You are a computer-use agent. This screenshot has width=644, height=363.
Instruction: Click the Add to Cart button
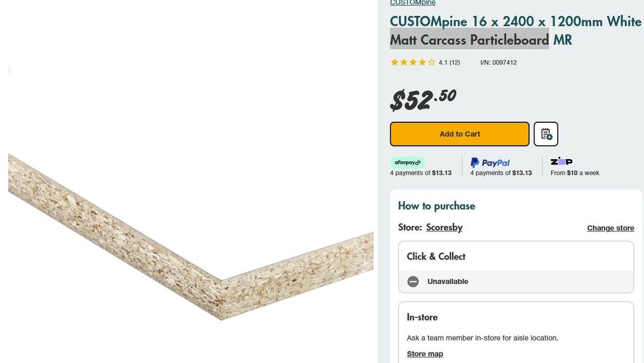click(460, 134)
